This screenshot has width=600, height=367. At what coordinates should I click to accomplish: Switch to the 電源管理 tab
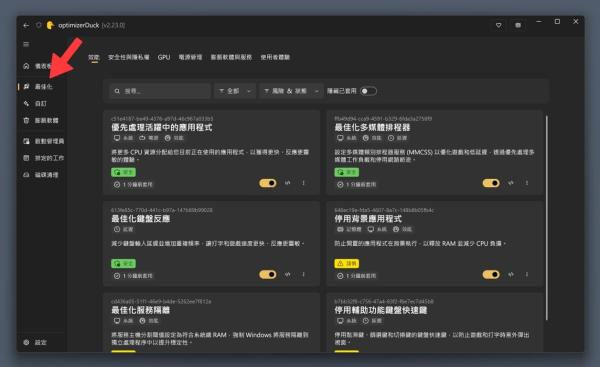(190, 57)
